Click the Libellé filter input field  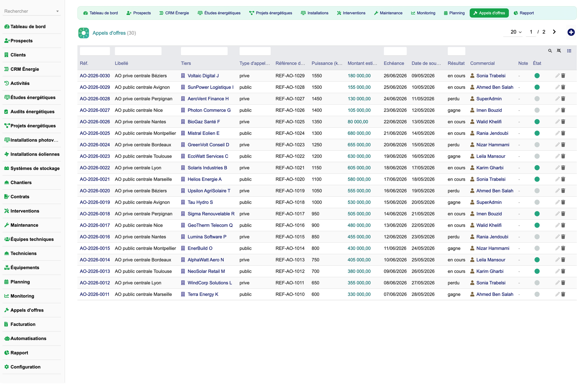point(138,51)
